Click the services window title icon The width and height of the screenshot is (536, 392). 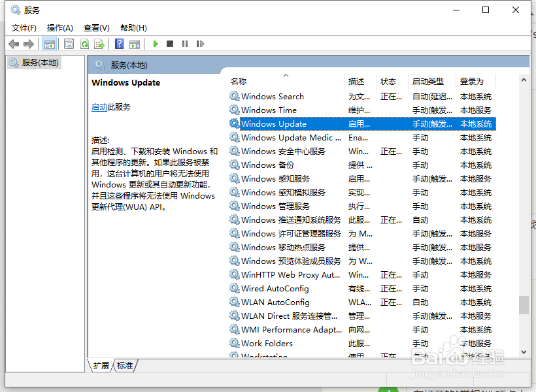click(x=16, y=10)
